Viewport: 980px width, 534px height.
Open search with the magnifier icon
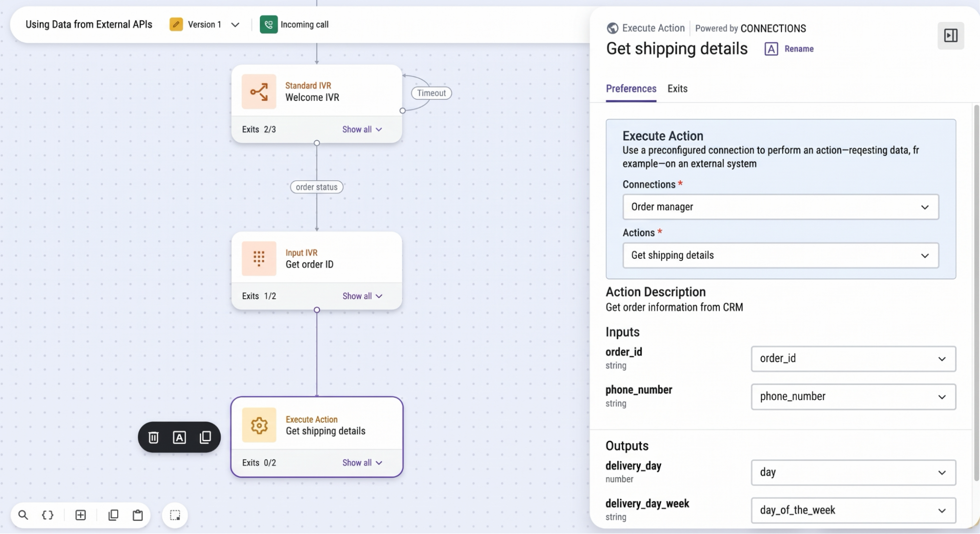click(x=23, y=515)
